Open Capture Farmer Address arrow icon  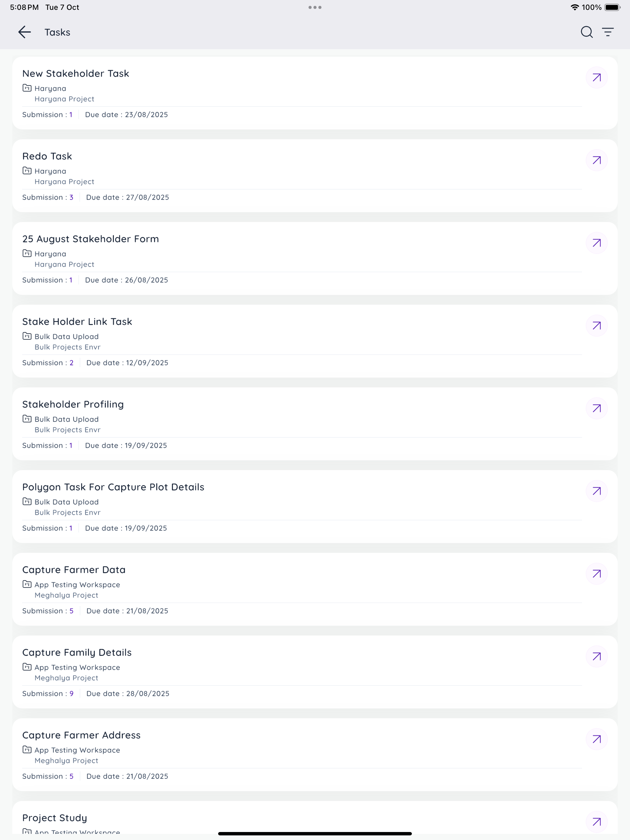tap(596, 739)
